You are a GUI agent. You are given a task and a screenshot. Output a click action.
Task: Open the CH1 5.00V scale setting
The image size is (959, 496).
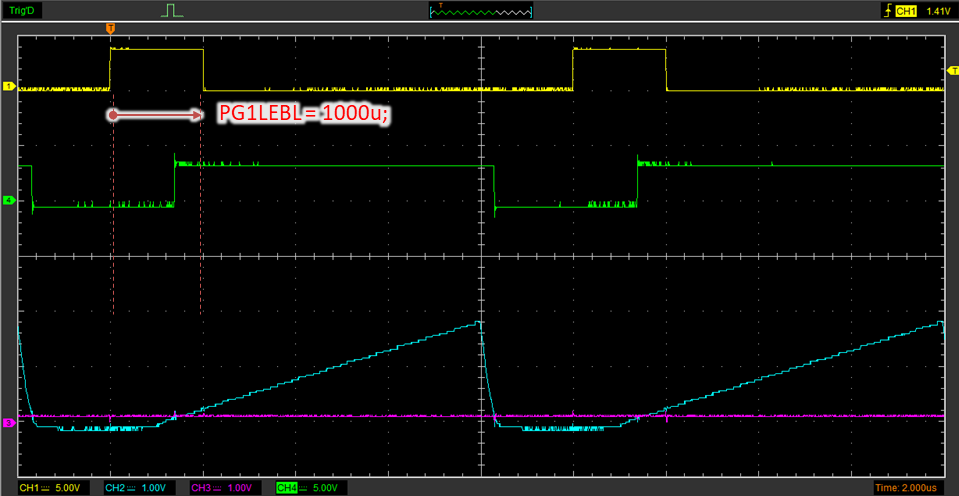[x=67, y=487]
